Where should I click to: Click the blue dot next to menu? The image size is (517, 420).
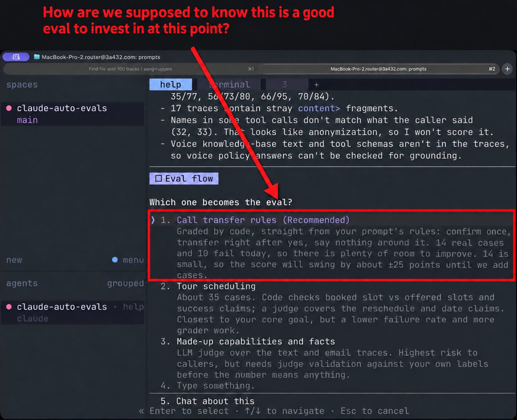(x=115, y=260)
